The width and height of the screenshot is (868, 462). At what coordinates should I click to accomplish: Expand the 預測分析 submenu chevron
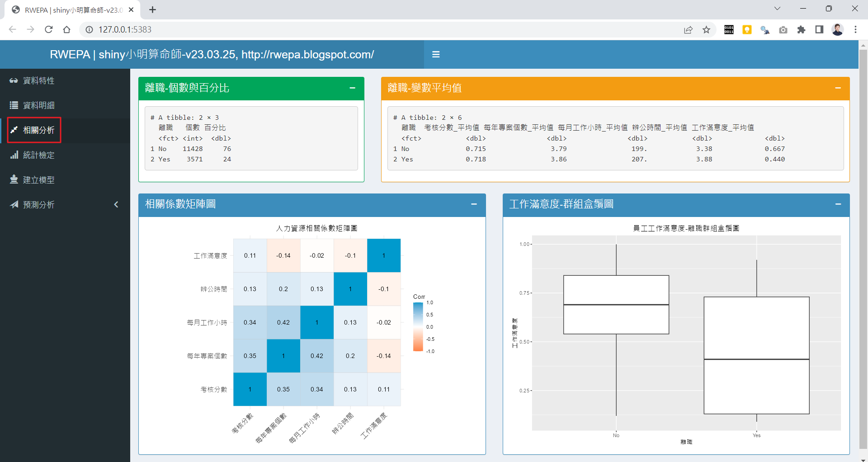pos(116,204)
